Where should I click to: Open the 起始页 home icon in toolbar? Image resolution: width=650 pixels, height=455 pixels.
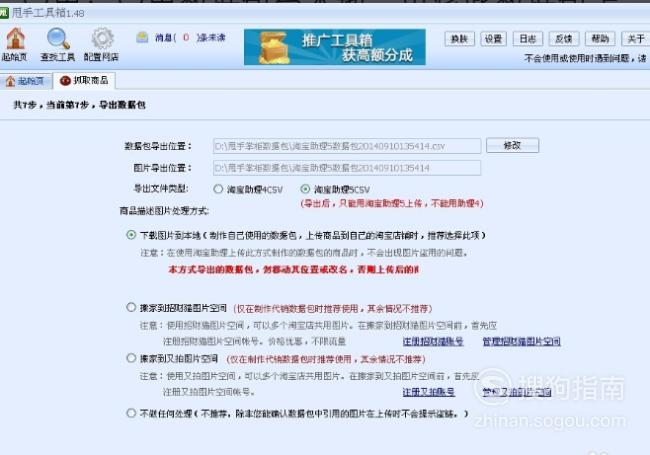click(15, 44)
